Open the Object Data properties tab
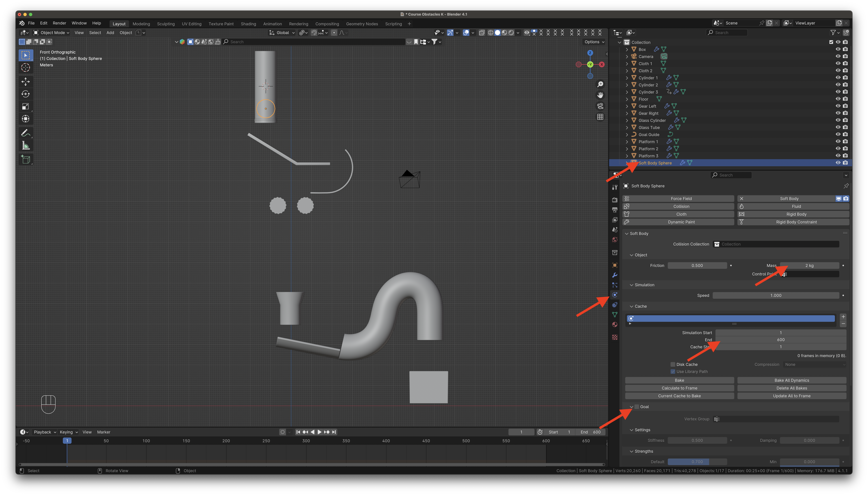868x495 pixels. pyautogui.click(x=614, y=315)
